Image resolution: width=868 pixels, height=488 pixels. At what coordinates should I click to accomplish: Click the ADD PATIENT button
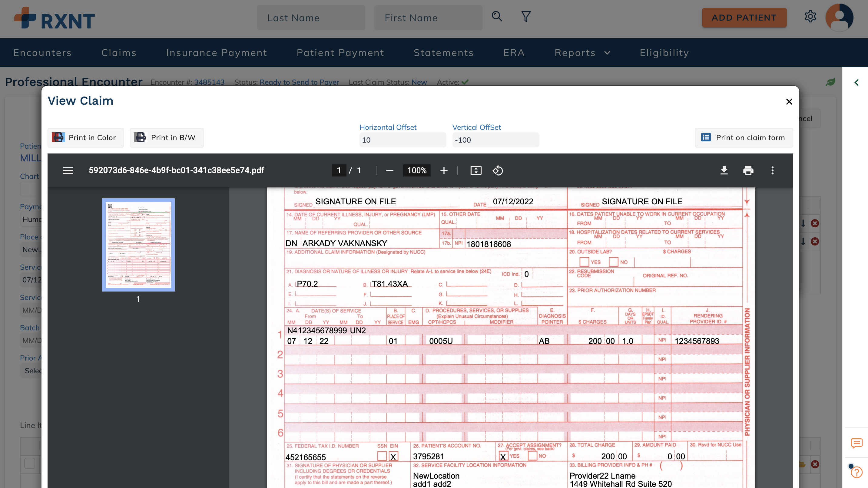tap(744, 18)
